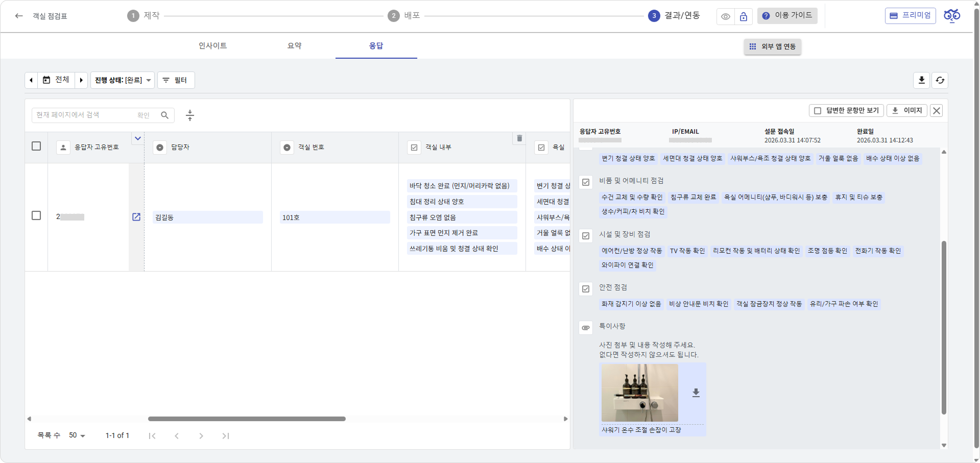980x463 pixels.
Task: Click the row height adjust icon
Action: pos(190,115)
